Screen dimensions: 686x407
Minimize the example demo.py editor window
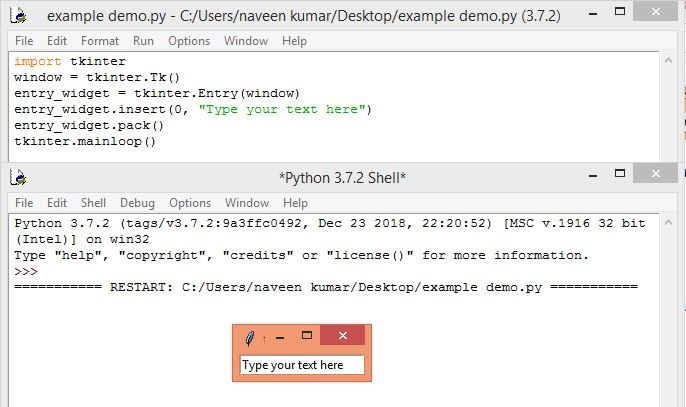pos(593,14)
